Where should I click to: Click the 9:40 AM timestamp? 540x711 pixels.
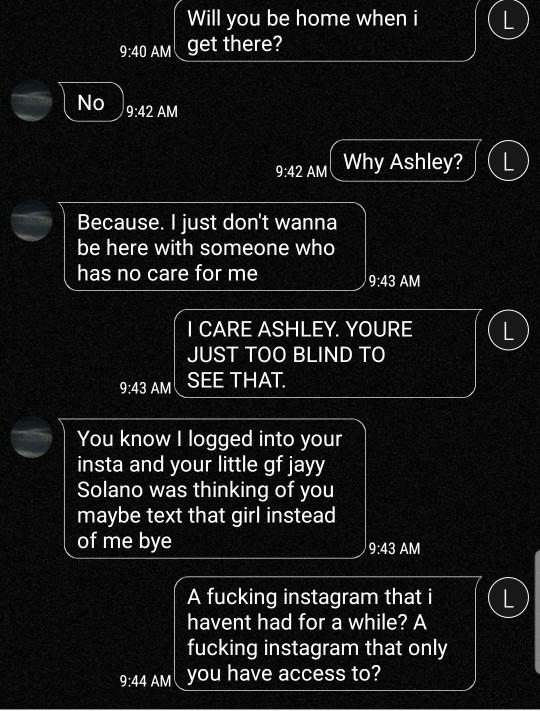tap(145, 51)
